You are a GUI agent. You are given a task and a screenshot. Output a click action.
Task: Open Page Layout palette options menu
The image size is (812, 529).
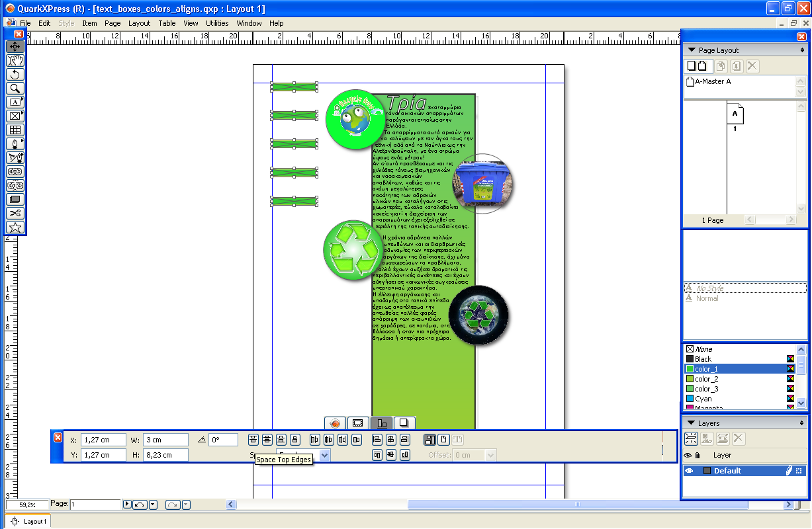click(x=803, y=50)
